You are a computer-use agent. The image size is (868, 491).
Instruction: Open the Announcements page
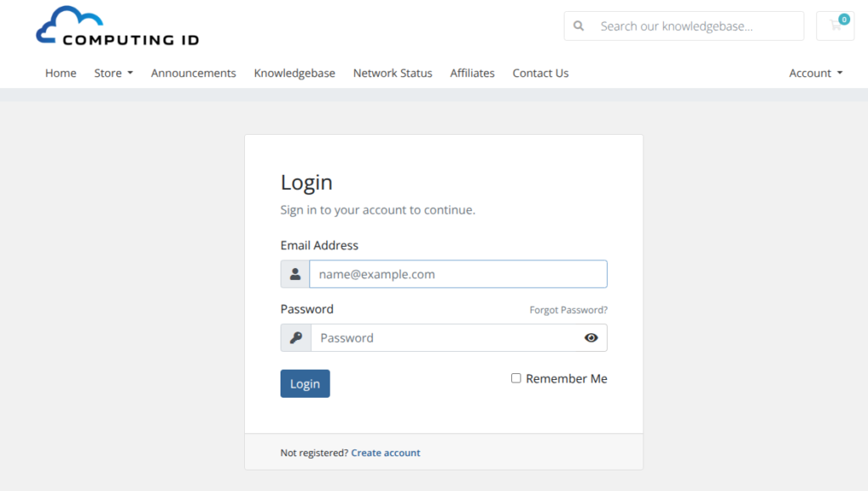click(x=193, y=73)
